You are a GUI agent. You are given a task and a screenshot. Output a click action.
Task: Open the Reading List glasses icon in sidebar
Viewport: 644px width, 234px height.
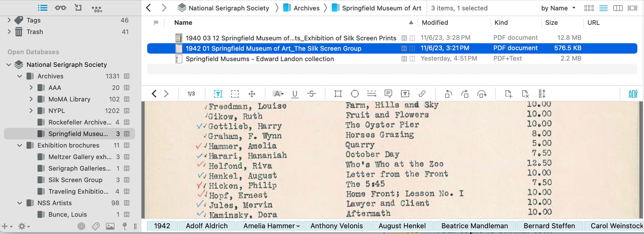pyautogui.click(x=60, y=8)
